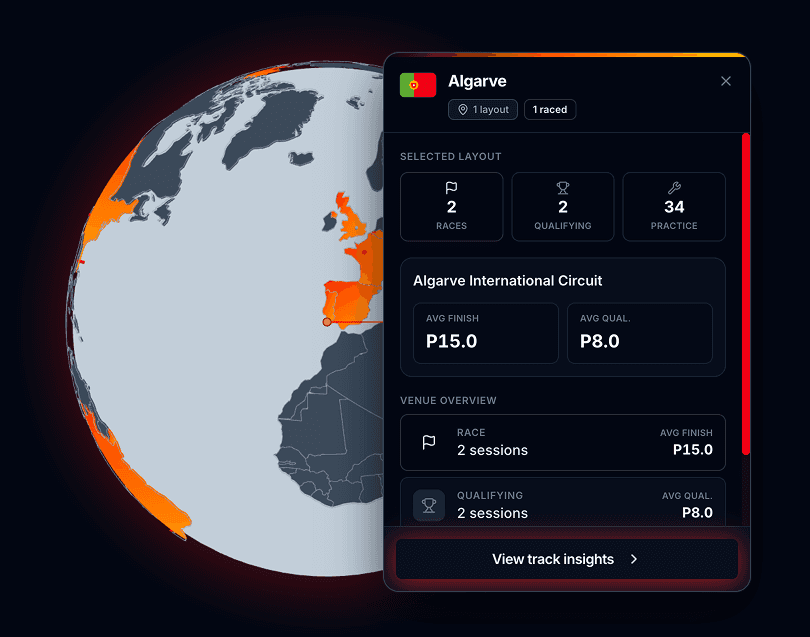Click the VENUE OVERVIEW heading
This screenshot has height=637, width=810.
(448, 400)
